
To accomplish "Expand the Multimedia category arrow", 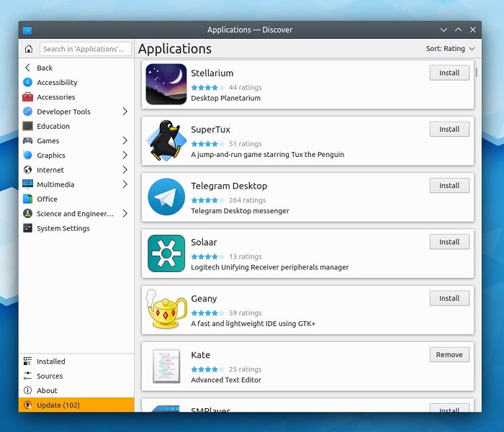I will [x=125, y=184].
